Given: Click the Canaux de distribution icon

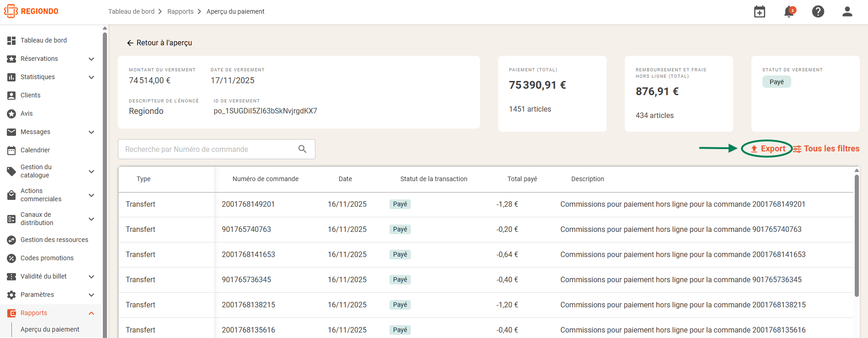Looking at the screenshot, I should click(11, 219).
